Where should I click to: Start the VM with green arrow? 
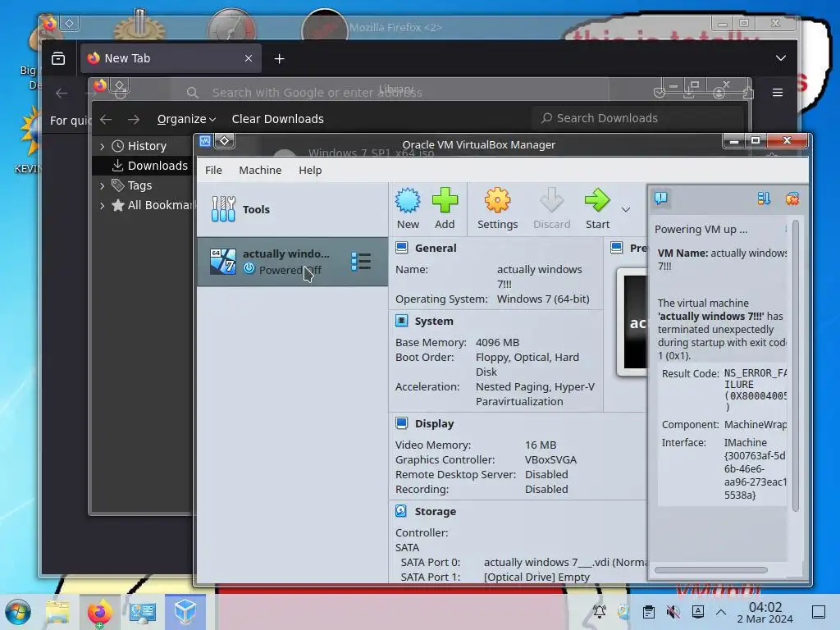[x=597, y=208]
